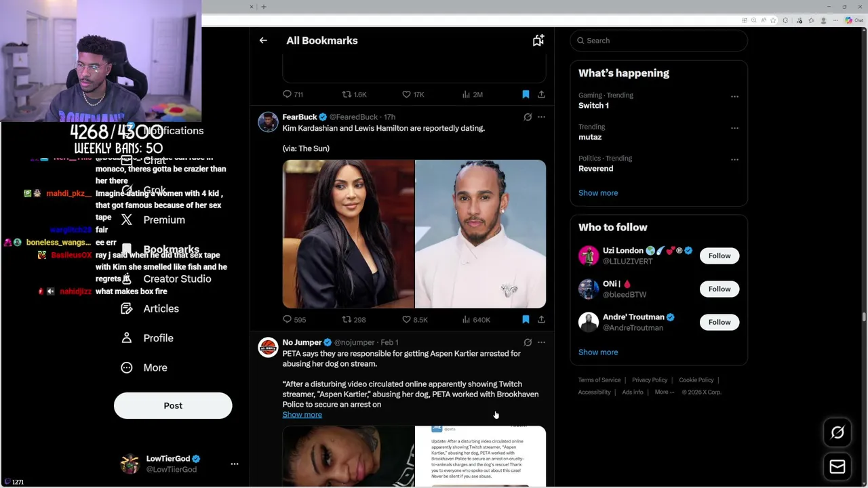
Task: Toggle bookmark on the FearBuck post
Action: (x=526, y=319)
